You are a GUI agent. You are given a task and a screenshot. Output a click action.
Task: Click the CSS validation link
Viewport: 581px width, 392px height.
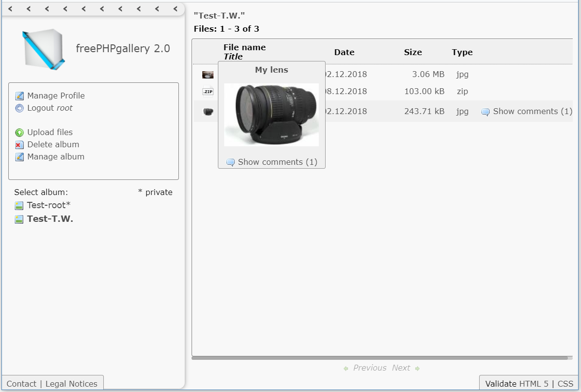click(x=565, y=384)
